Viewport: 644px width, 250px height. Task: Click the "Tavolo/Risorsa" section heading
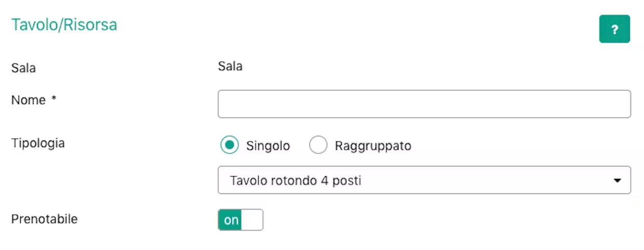click(x=64, y=25)
